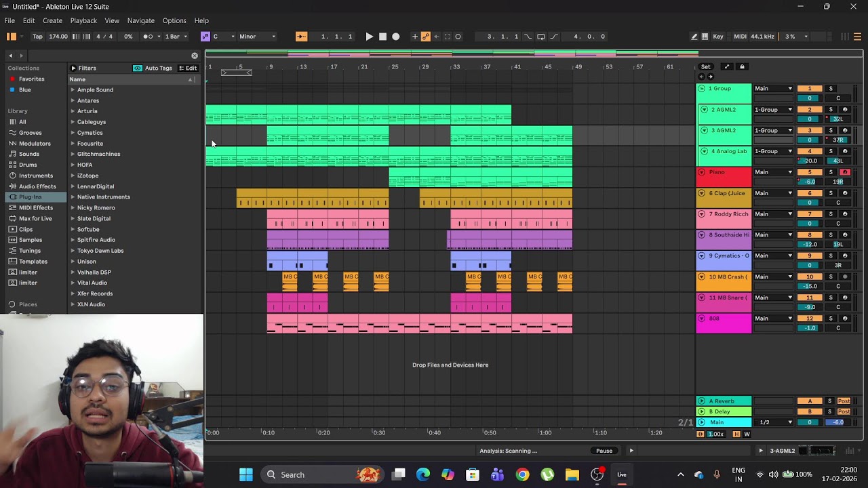Screen dimensions: 868x488
Task: Open the Playback menu
Action: coord(83,20)
